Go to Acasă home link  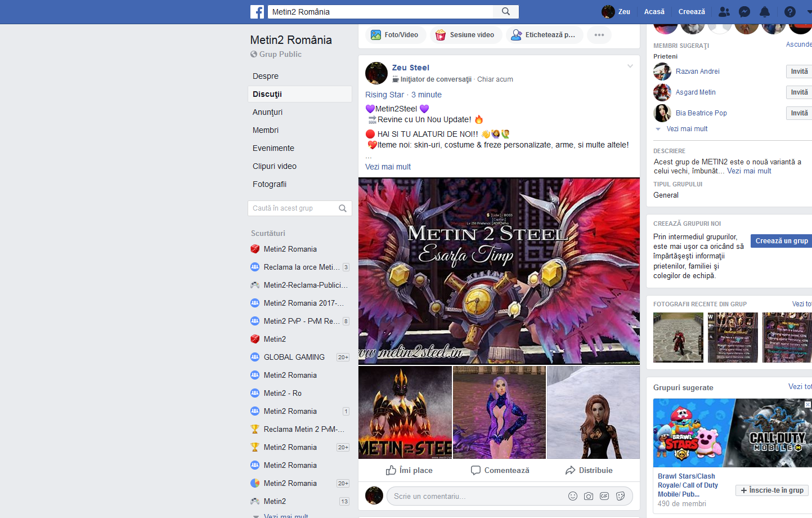coord(654,12)
